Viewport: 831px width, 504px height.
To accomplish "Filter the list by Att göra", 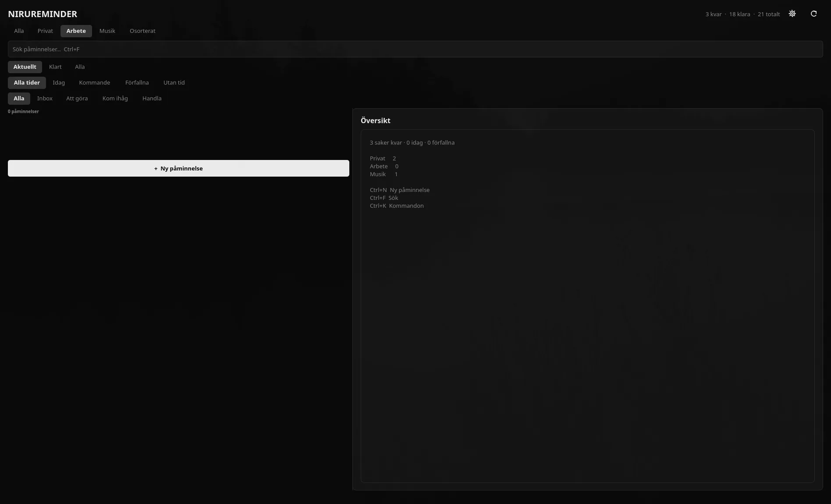I will pyautogui.click(x=77, y=99).
